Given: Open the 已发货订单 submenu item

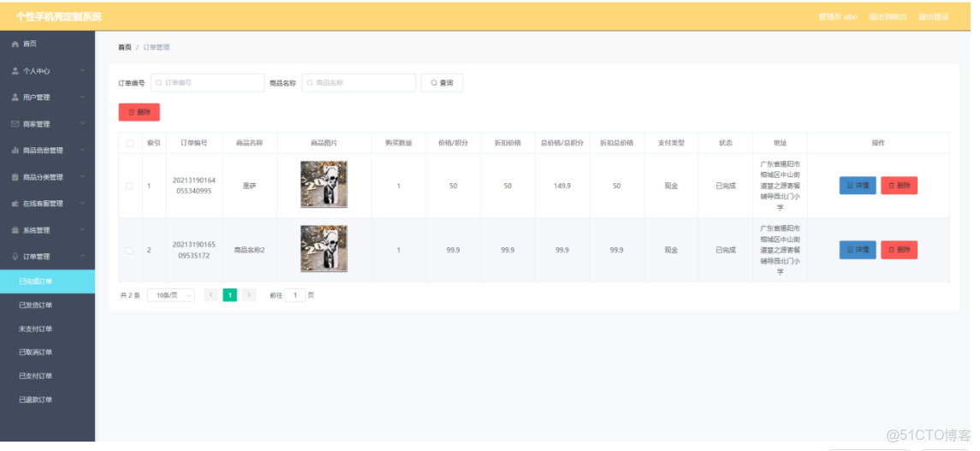Looking at the screenshot, I should click(x=47, y=306).
